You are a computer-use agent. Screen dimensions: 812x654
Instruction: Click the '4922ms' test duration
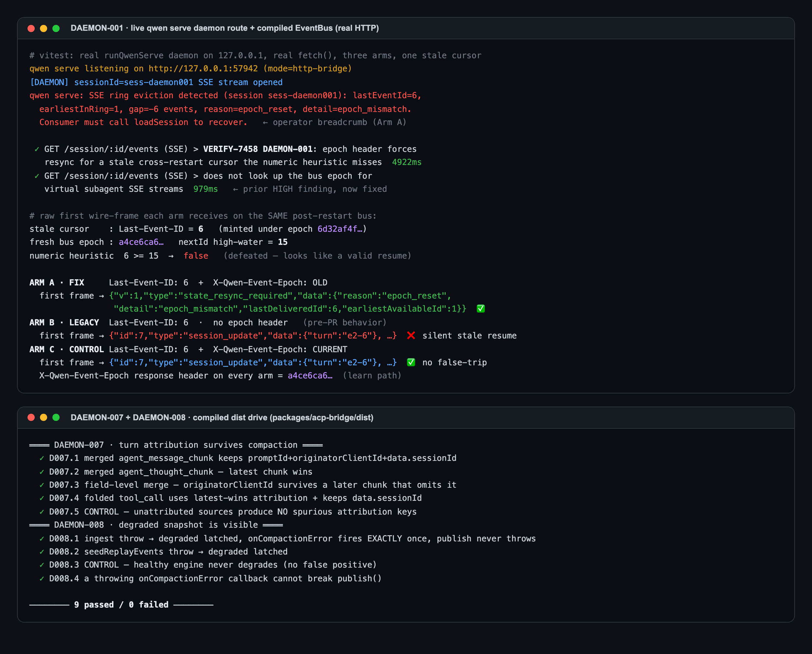[x=407, y=162]
